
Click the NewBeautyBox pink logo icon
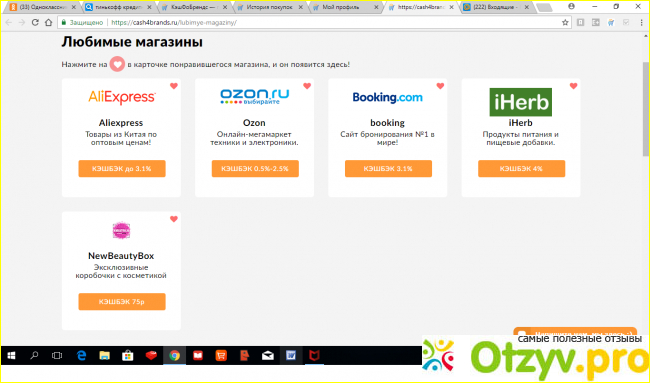click(121, 230)
